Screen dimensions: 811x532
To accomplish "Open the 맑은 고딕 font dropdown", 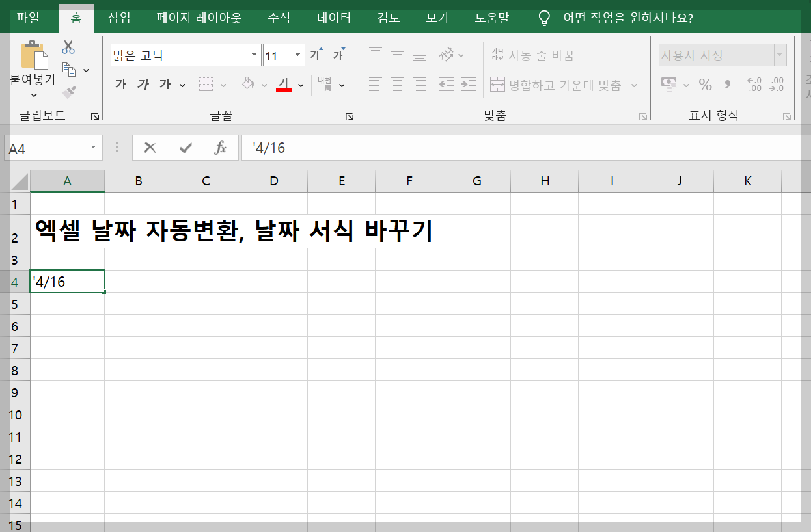I will click(x=254, y=55).
